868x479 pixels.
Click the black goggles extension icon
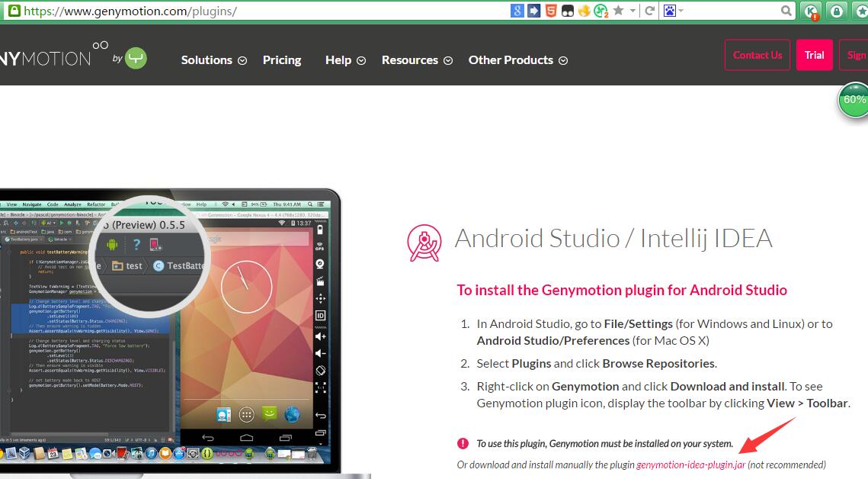(x=568, y=11)
